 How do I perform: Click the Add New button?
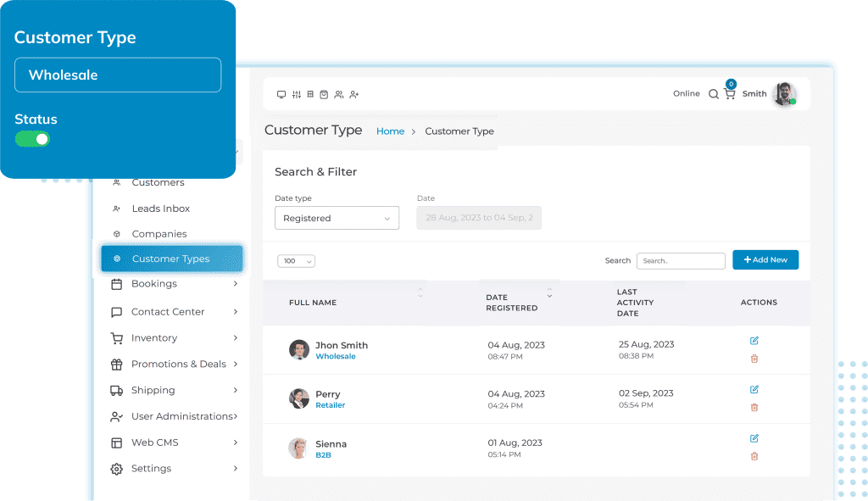click(x=765, y=259)
